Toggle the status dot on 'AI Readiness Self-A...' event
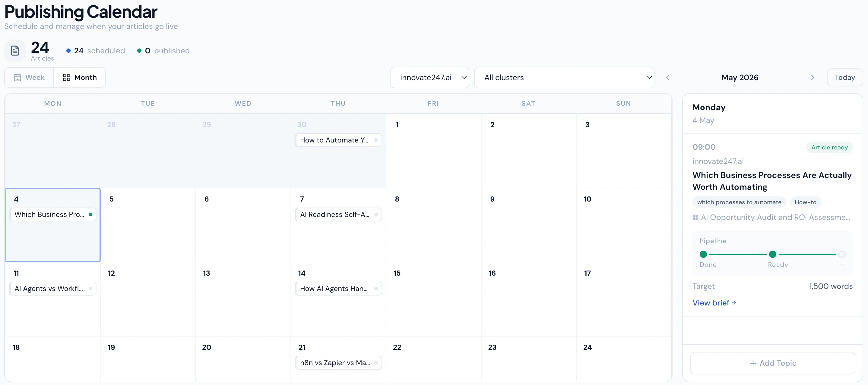Image resolution: width=868 pixels, height=385 pixels. [376, 214]
